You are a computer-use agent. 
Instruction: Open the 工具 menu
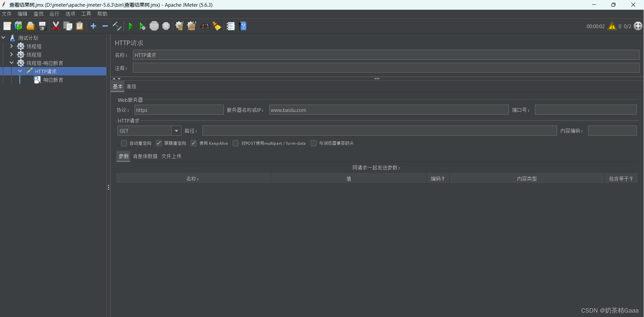[x=86, y=14]
